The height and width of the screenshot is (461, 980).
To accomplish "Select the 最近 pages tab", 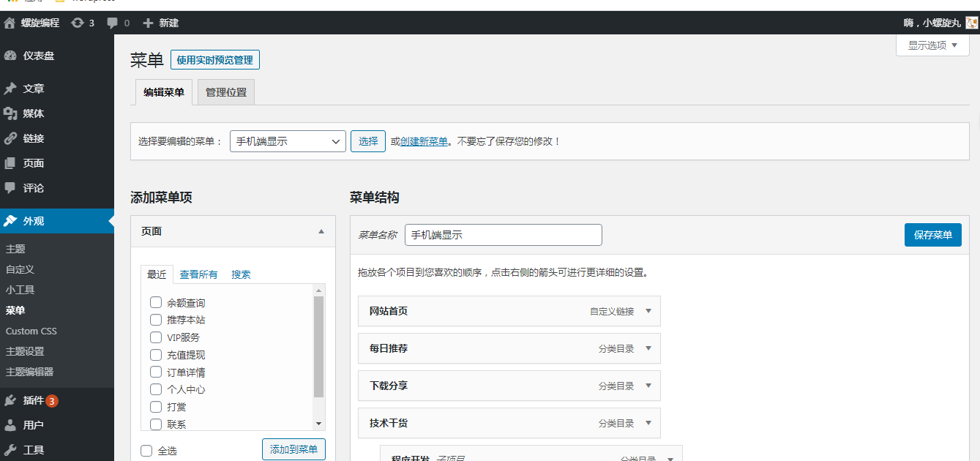I will tap(157, 274).
